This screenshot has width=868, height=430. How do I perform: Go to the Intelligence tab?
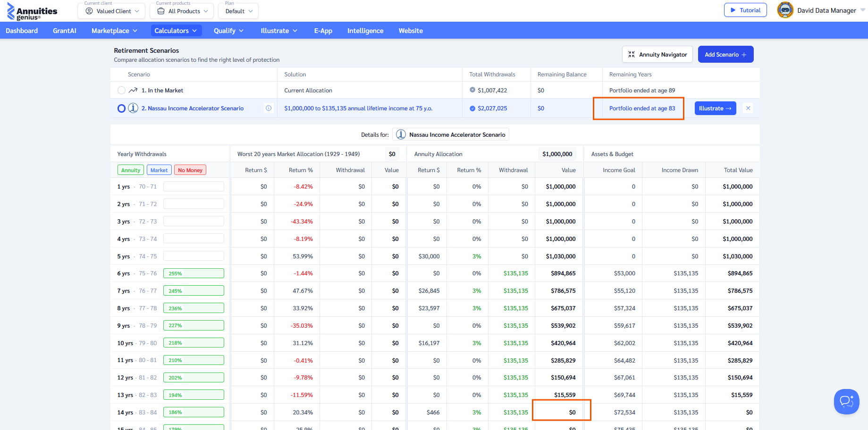[365, 31]
